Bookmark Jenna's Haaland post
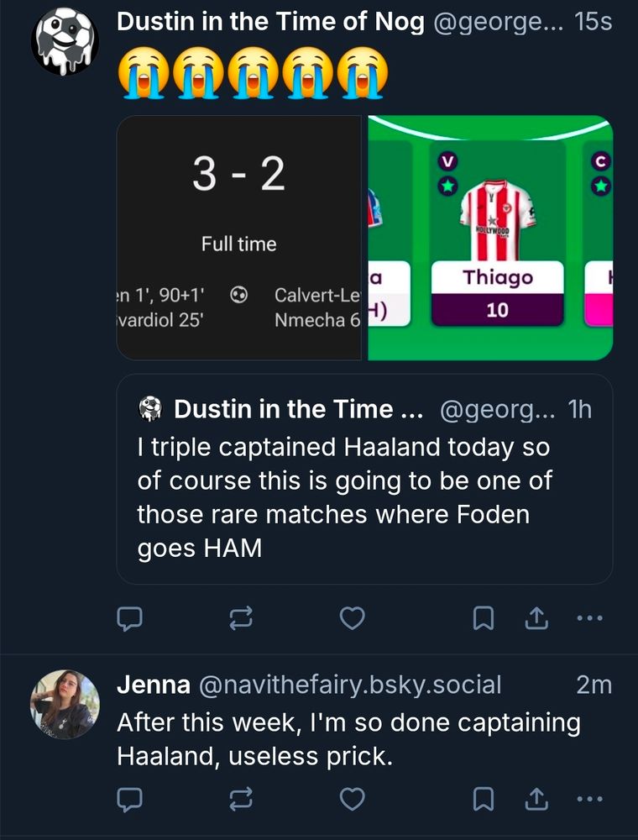The image size is (638, 840). (484, 799)
